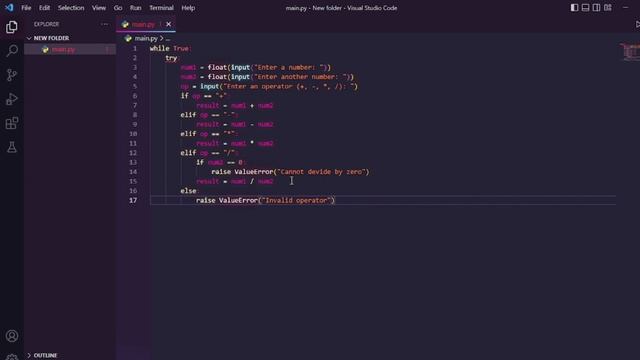Switch to the main.py editor tab
The image size is (640, 360).
coord(146,24)
